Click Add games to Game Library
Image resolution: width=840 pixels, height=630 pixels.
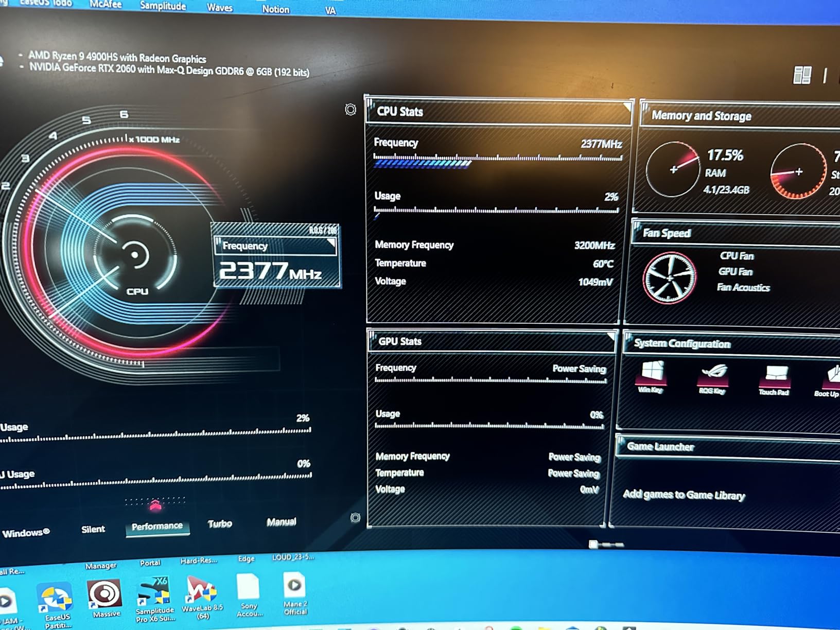[684, 495]
